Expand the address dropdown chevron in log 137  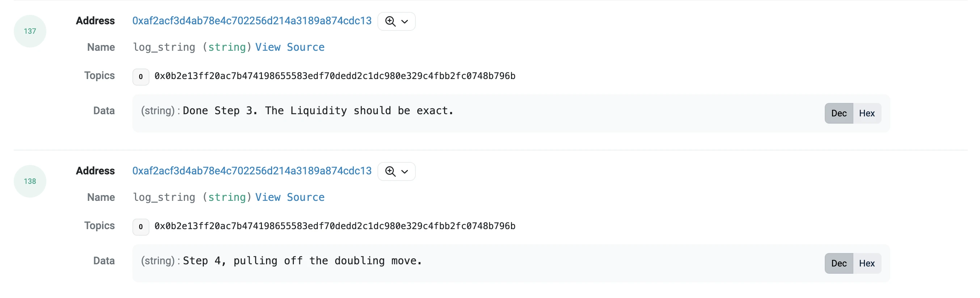[x=405, y=22]
